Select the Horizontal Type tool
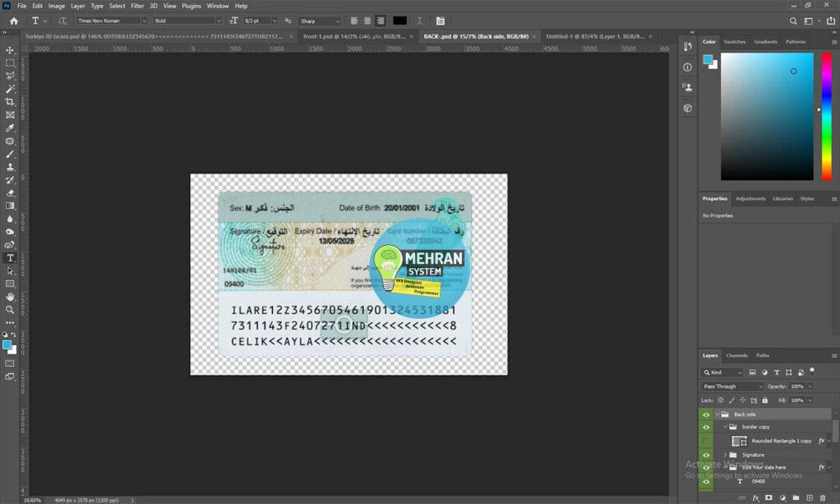840x504 pixels. point(10,258)
